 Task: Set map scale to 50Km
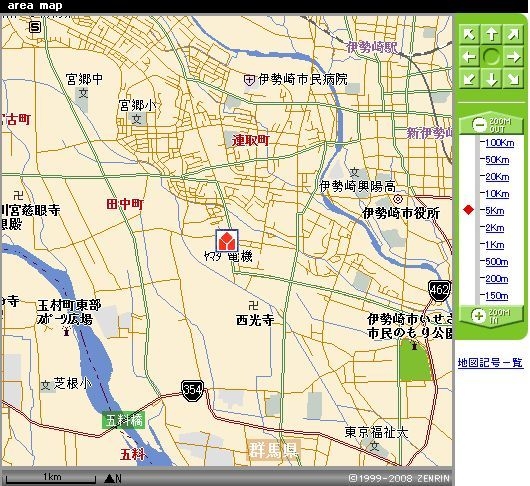[497, 160]
